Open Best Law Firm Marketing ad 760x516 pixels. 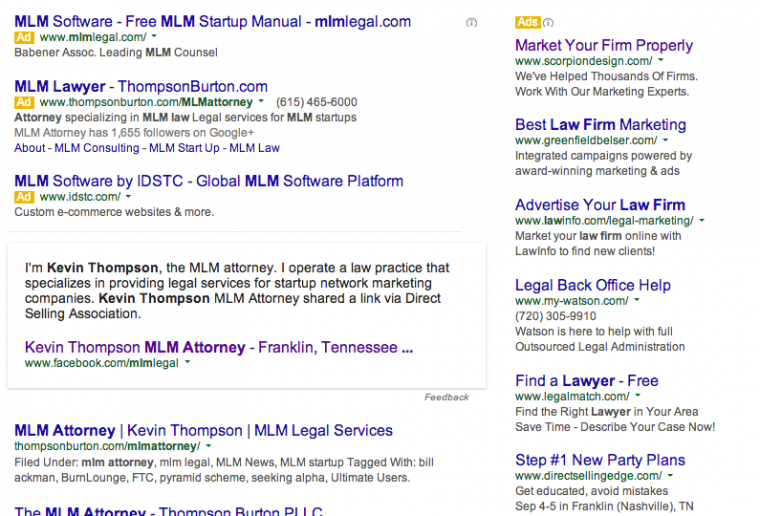601,125
